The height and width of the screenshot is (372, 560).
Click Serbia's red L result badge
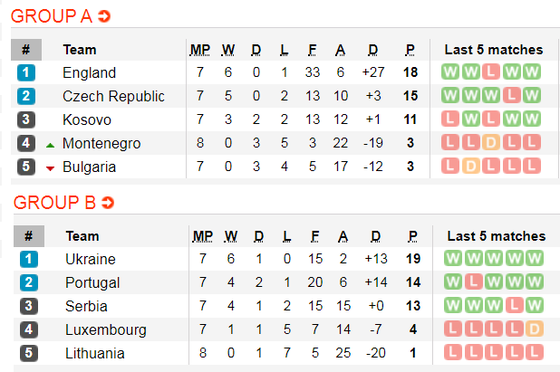pos(514,305)
